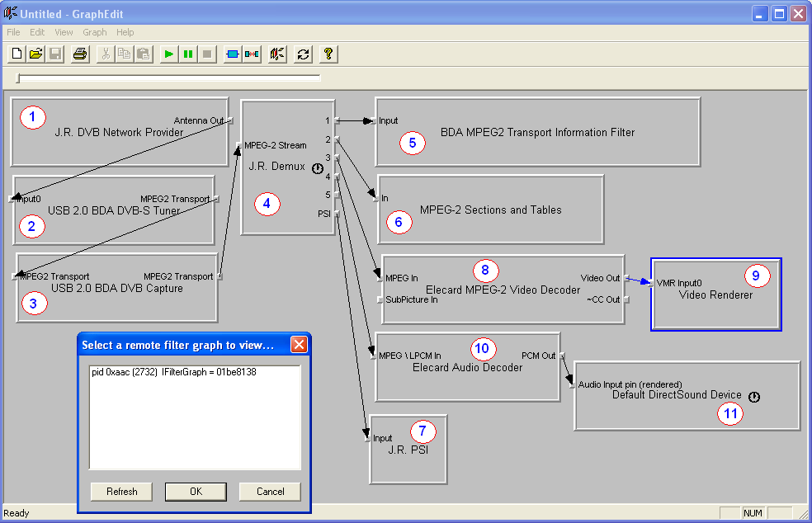Create a new graph with the New icon
Image resolution: width=812 pixels, height=523 pixels.
17,54
